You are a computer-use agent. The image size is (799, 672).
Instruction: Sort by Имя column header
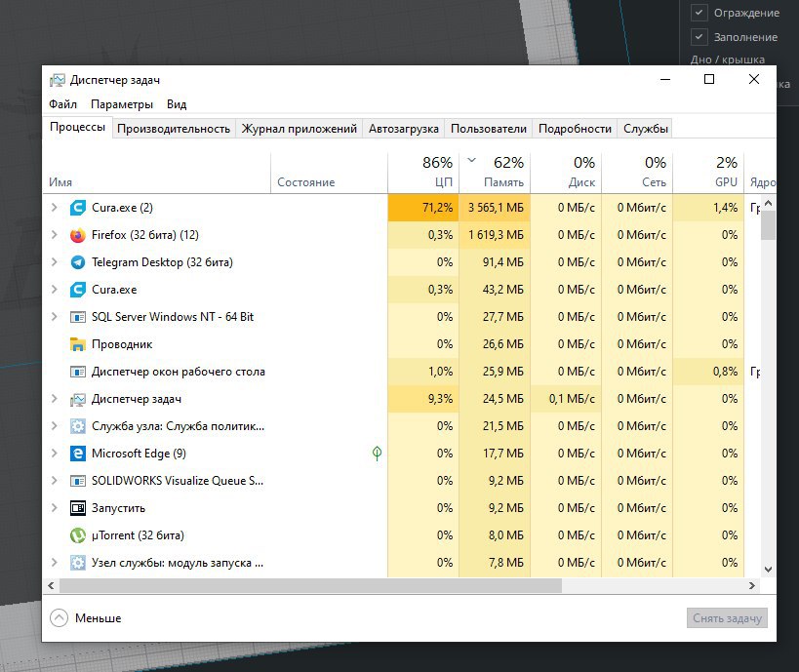[x=156, y=173]
